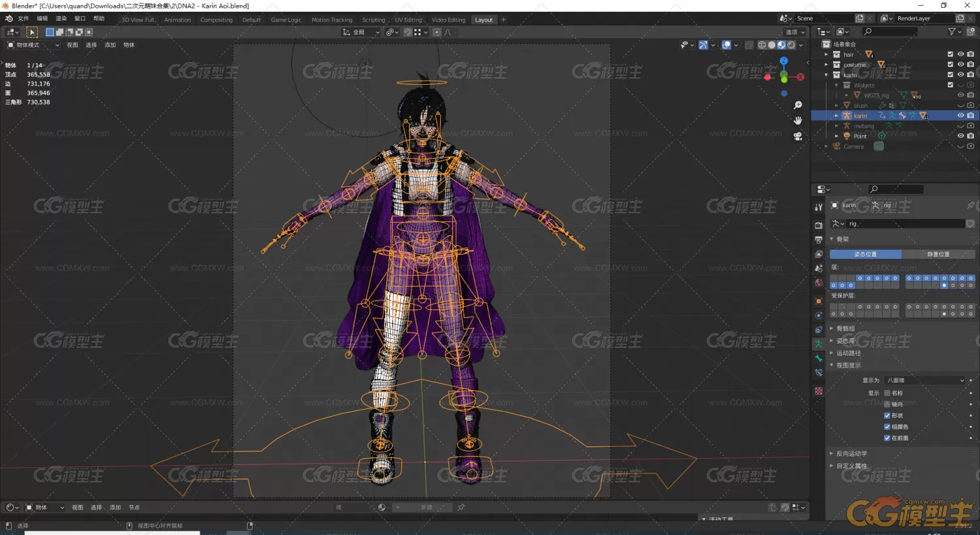This screenshot has height=535, width=980.
Task: Open the 物体模式 mode dropdown
Action: pos(33,45)
